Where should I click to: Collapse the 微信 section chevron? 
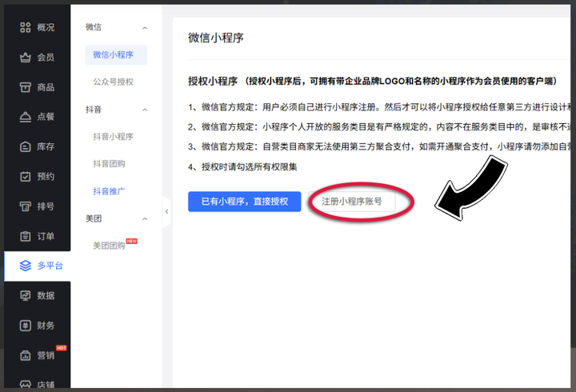(x=145, y=28)
